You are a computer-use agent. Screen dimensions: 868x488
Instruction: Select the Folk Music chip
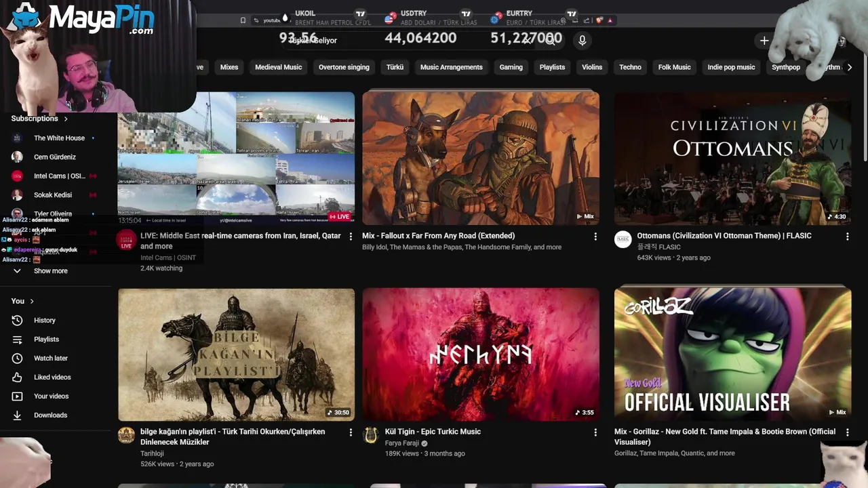674,67
